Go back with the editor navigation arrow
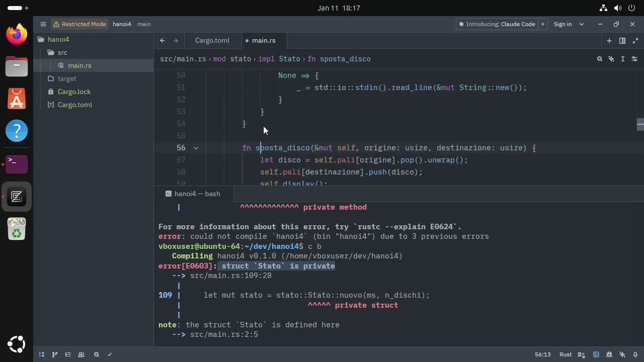 tap(163, 41)
